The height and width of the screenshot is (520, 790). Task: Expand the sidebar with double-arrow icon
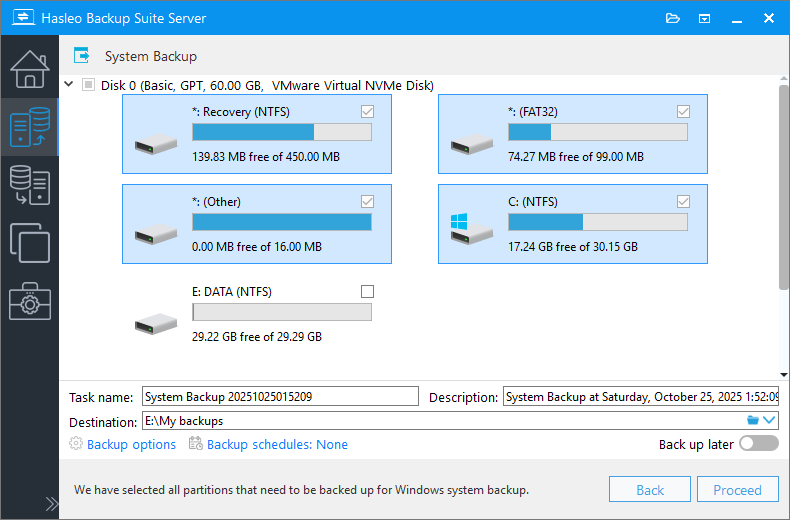pyautogui.click(x=51, y=504)
